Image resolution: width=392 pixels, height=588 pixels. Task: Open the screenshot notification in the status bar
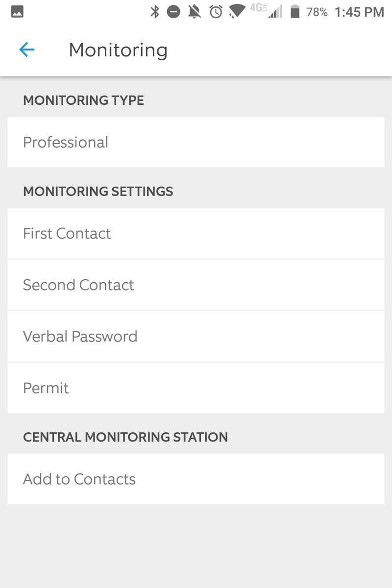pos(16,12)
